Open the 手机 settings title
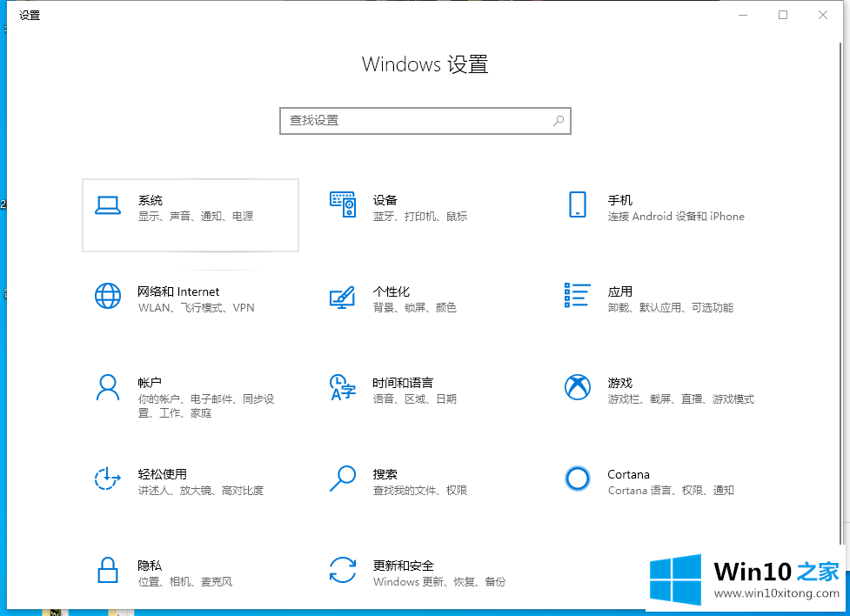This screenshot has height=616, width=850. (x=619, y=200)
